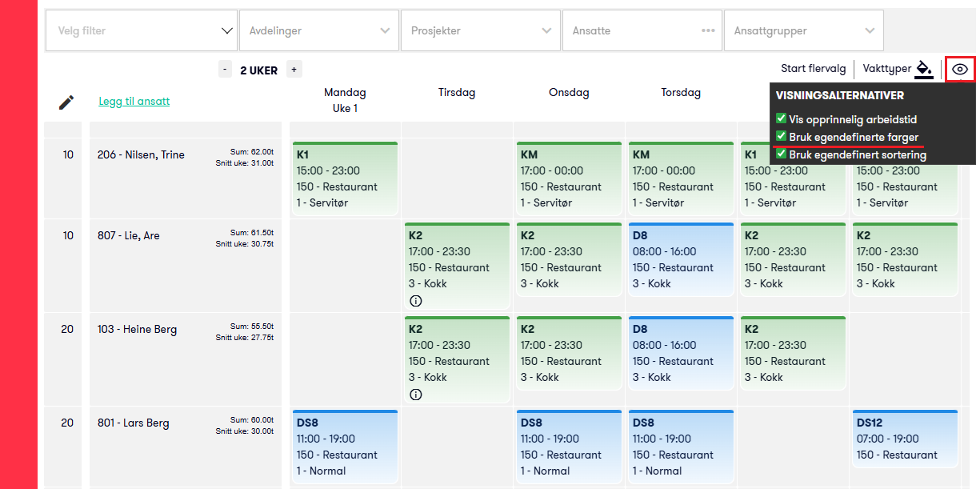Click info icon on Lie, Are's Tuesday shift
This screenshot has height=489, width=980.
415,301
